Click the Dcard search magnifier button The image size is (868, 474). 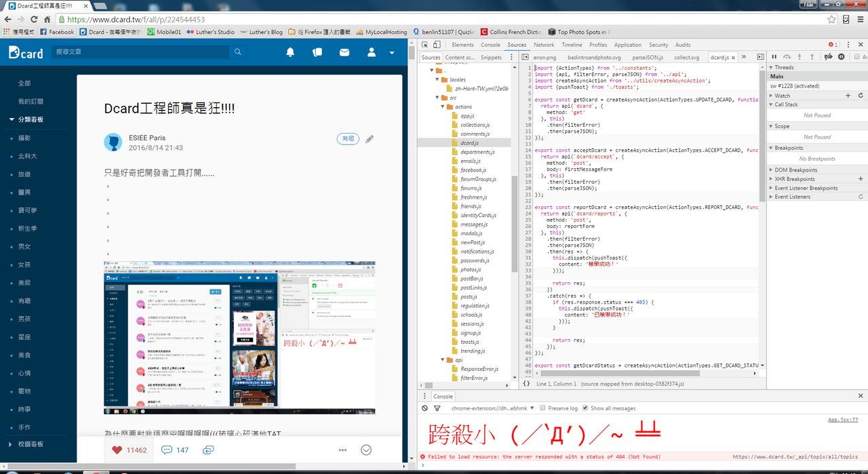pos(237,52)
